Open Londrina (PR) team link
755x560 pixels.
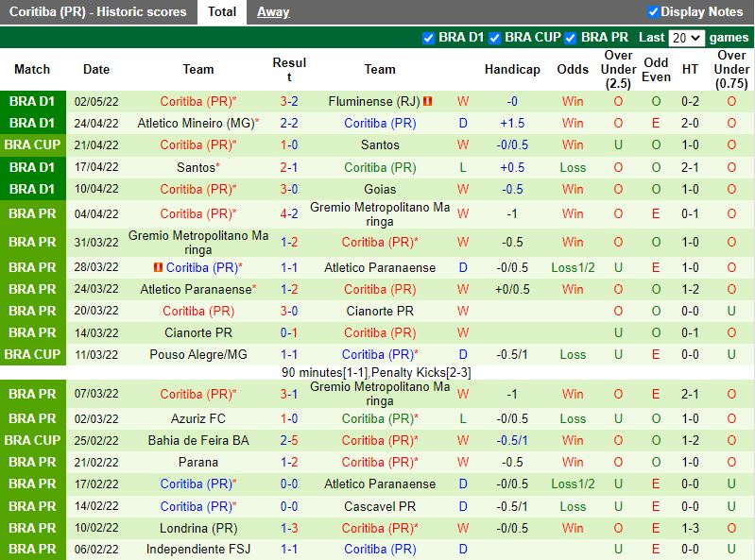pos(198,528)
